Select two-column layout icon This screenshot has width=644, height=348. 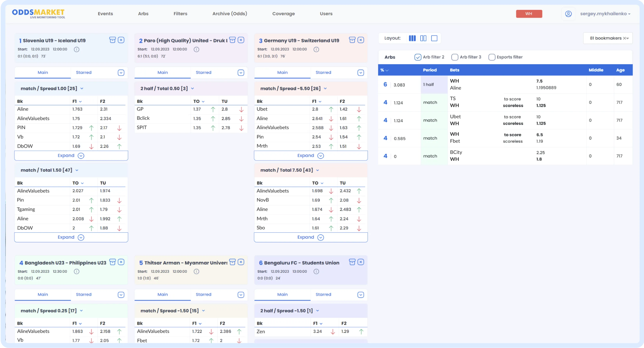pos(423,38)
